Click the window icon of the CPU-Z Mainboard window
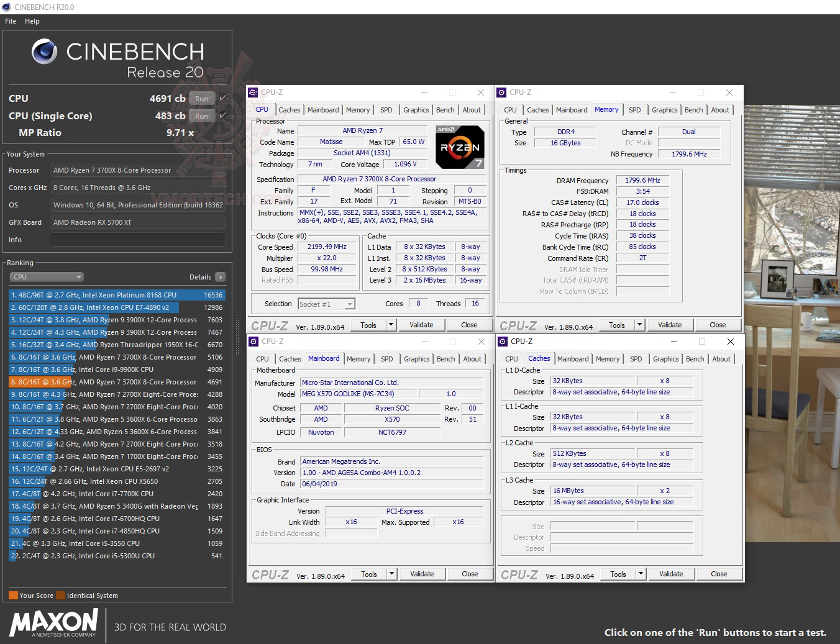This screenshot has height=644, width=840. click(253, 342)
